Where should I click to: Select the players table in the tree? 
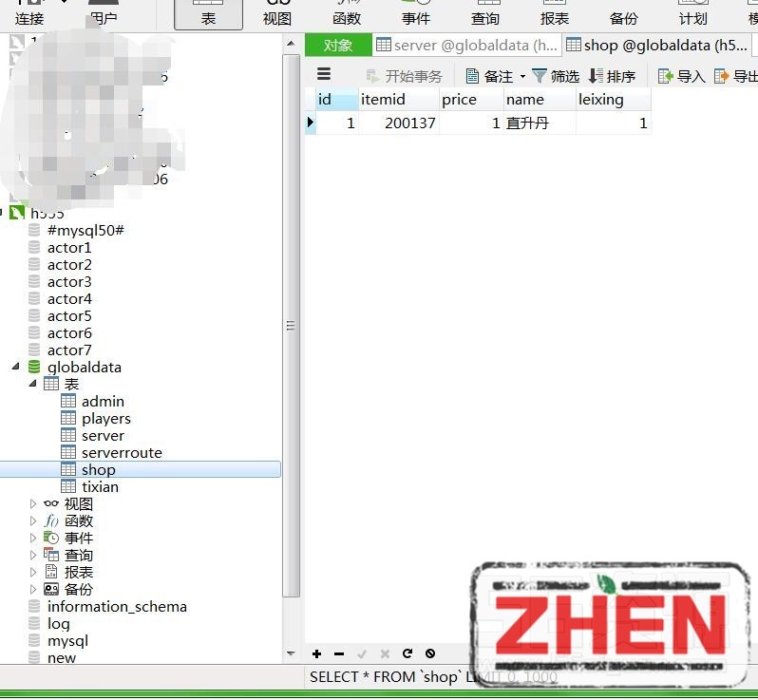pyautogui.click(x=105, y=419)
